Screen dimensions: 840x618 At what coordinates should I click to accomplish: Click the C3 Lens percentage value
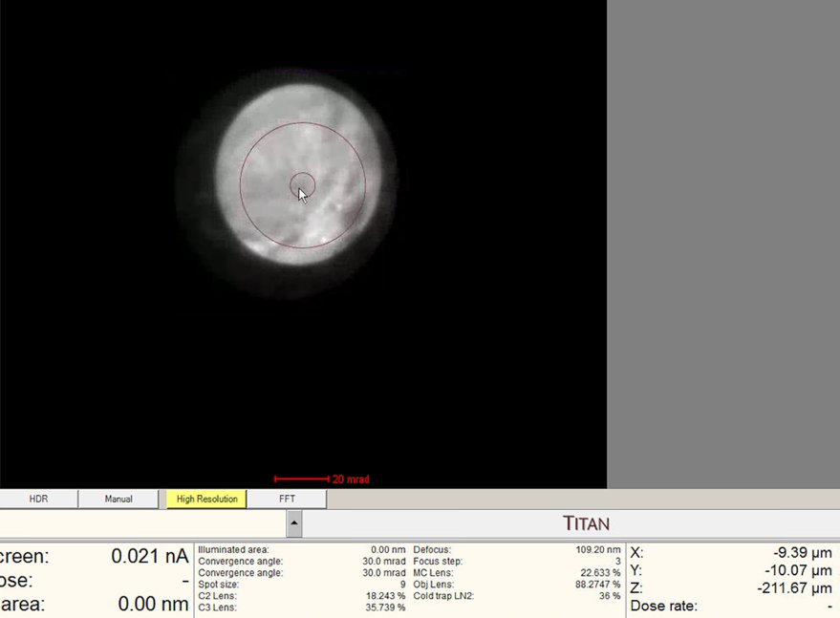(x=386, y=607)
